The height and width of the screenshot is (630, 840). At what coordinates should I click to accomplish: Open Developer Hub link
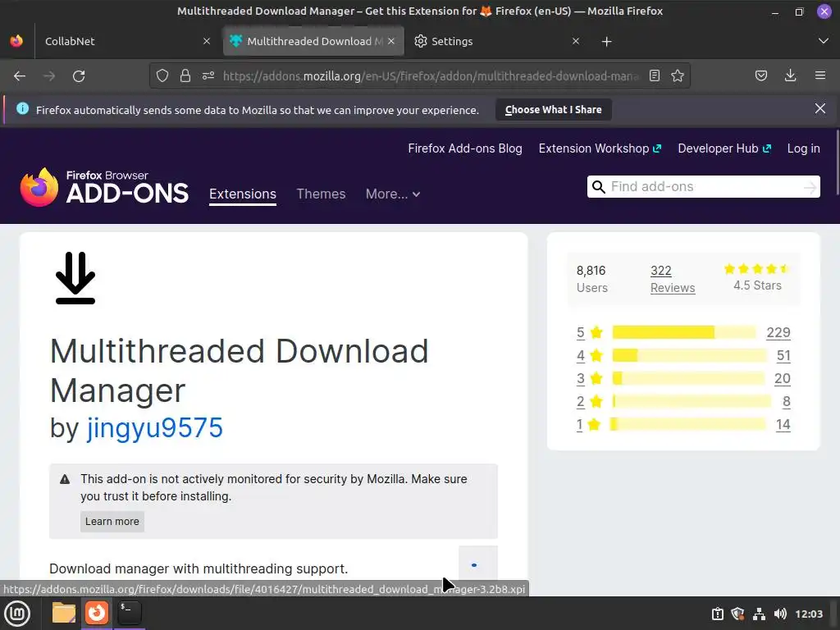click(724, 148)
